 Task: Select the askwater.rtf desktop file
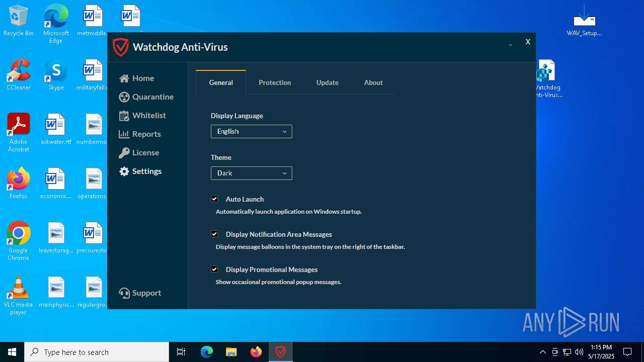pos(56,129)
